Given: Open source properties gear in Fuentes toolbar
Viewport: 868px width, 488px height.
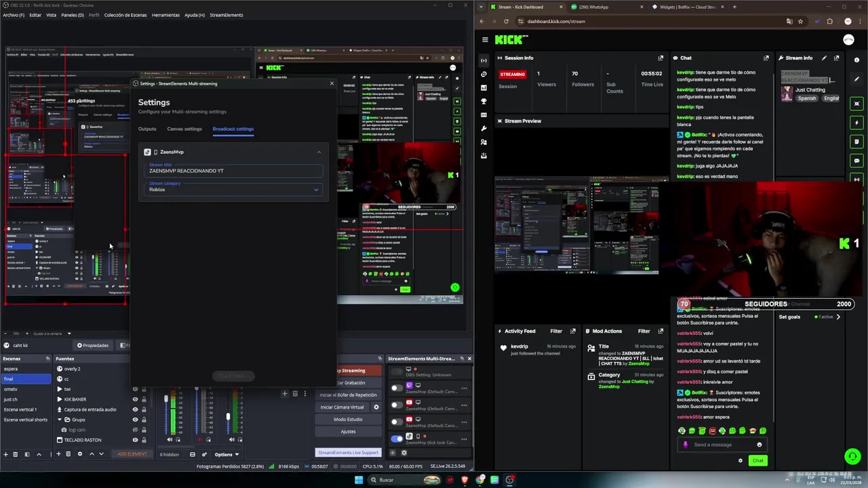Looking at the screenshot, I should coord(79,454).
